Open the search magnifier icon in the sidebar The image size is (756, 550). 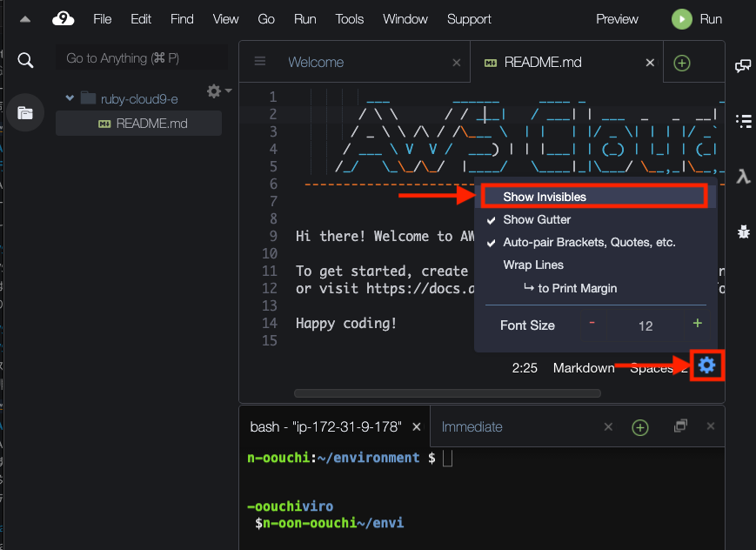[25, 60]
